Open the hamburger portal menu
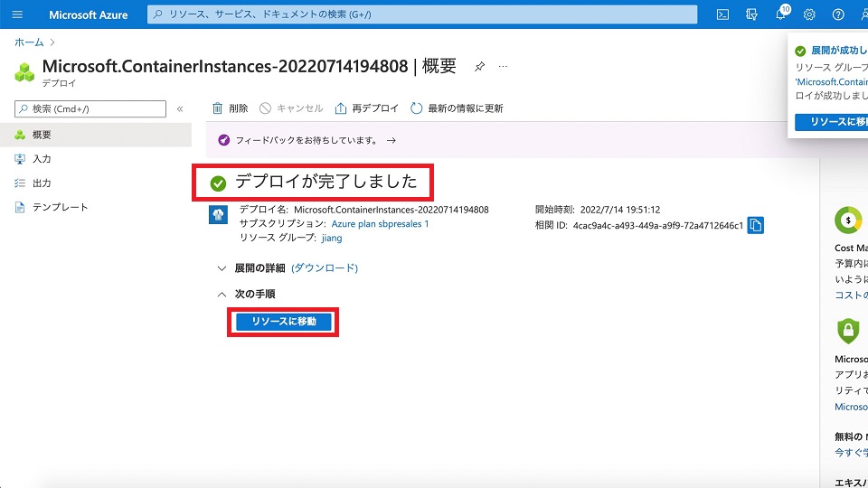Viewport: 868px width, 488px height. coord(17,14)
